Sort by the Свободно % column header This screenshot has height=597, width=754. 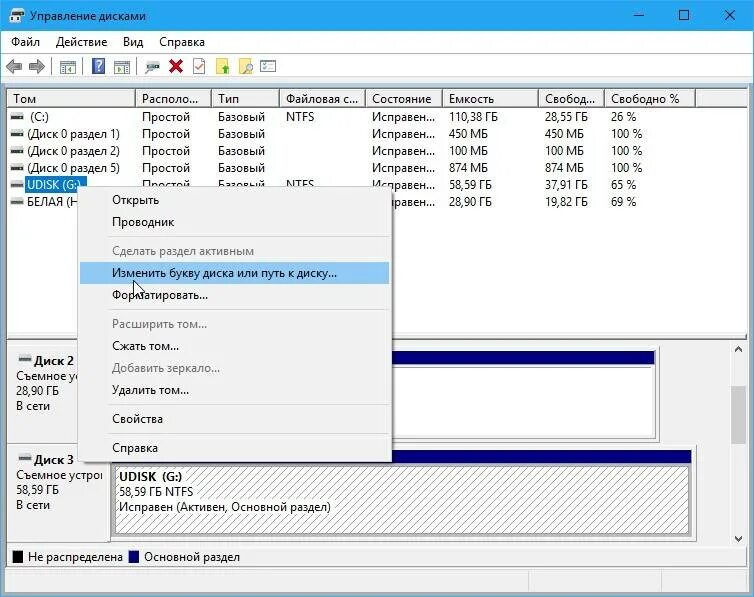pyautogui.click(x=650, y=99)
